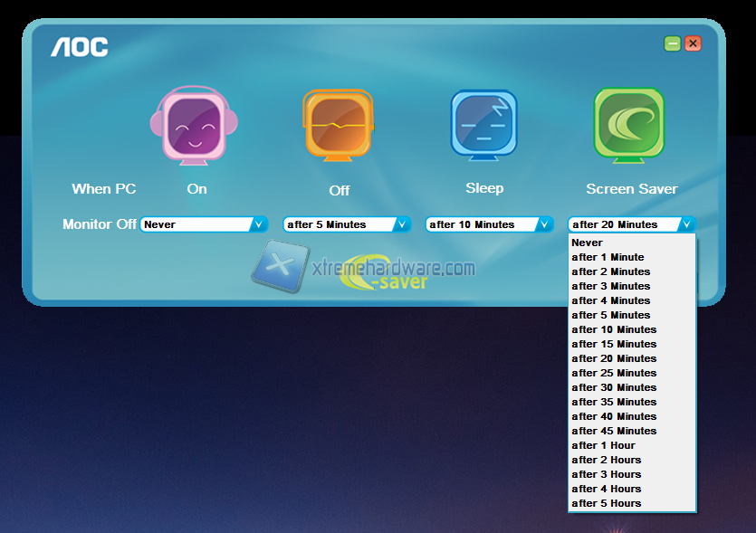Click the AOC logo
Image resolution: width=756 pixels, height=533 pixels.
[80, 48]
